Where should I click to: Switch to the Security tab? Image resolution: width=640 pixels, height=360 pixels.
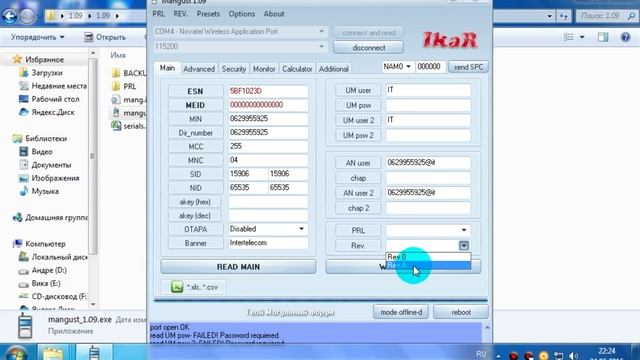[x=233, y=69]
